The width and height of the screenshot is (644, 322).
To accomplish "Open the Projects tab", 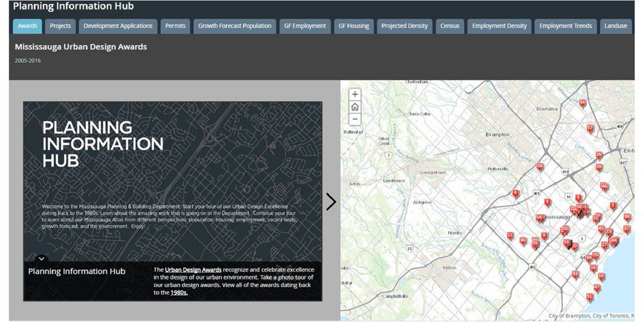I will point(60,26).
